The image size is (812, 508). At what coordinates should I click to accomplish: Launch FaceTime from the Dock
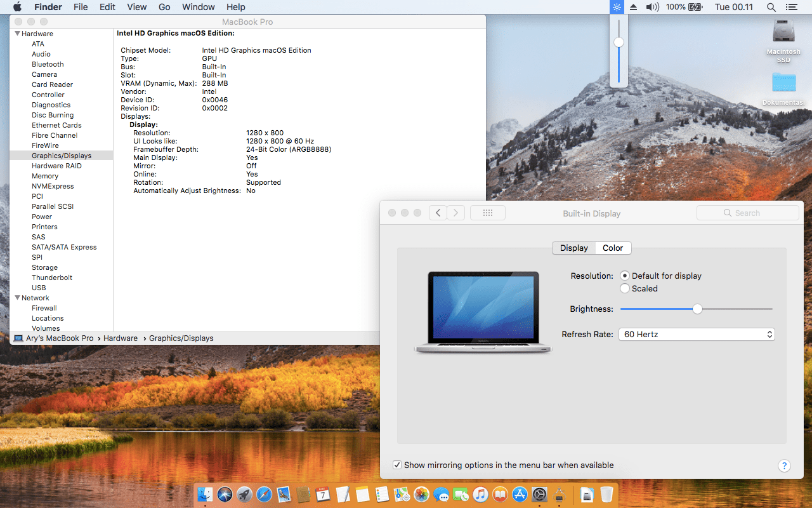pyautogui.click(x=461, y=494)
